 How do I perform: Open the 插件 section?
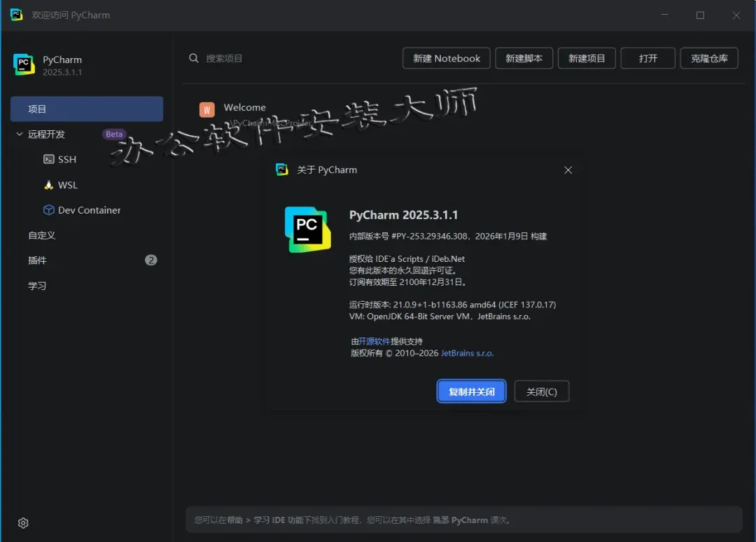[x=37, y=260]
